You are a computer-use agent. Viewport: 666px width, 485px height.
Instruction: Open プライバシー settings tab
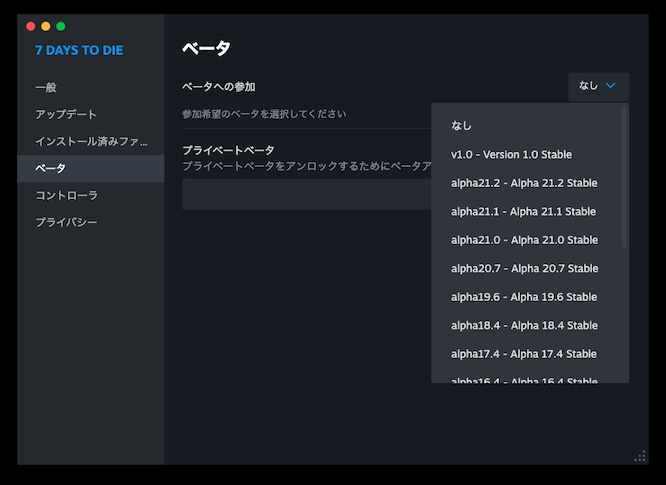click(x=66, y=222)
